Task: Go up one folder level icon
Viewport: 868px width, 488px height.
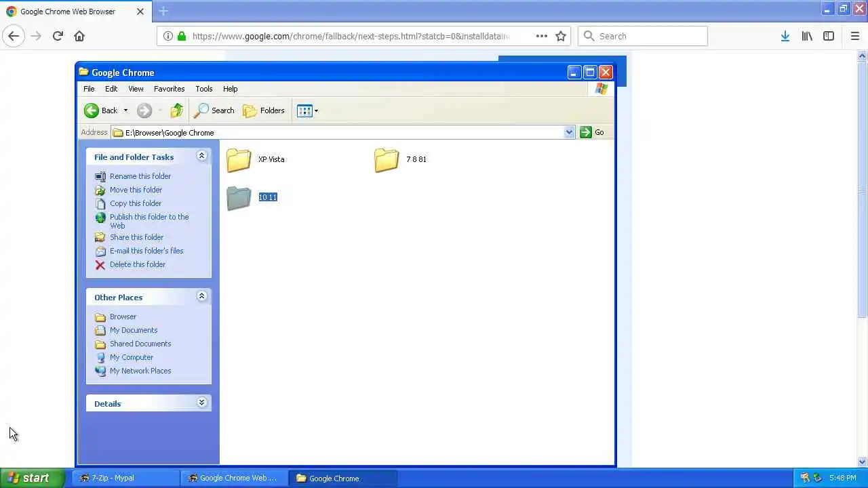Action: pyautogui.click(x=176, y=110)
